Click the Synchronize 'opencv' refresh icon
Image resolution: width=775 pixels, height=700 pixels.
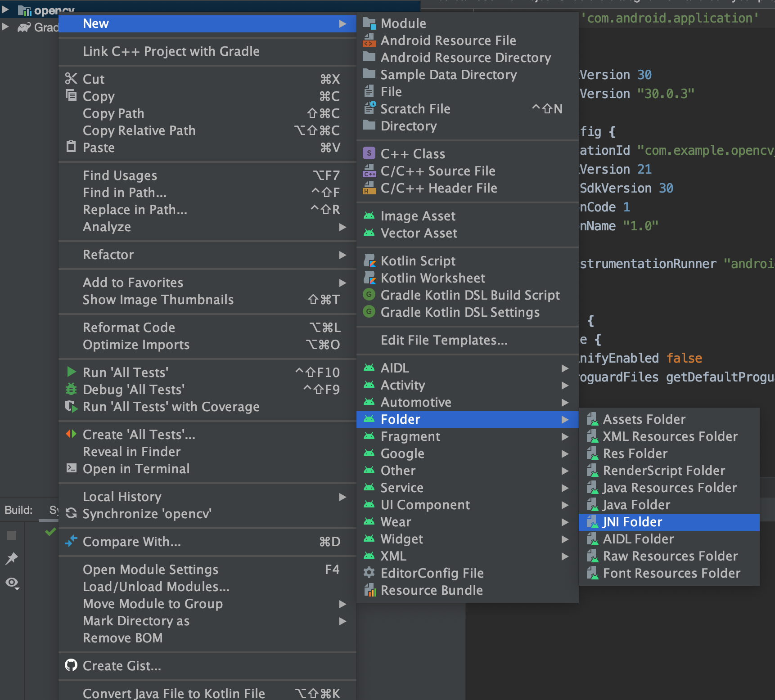(71, 513)
